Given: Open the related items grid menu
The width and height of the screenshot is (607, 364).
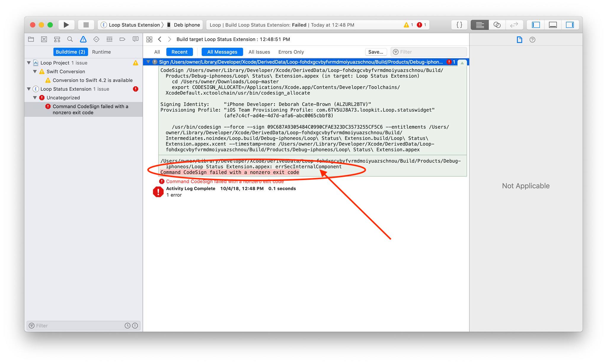Looking at the screenshot, I should coord(149,39).
